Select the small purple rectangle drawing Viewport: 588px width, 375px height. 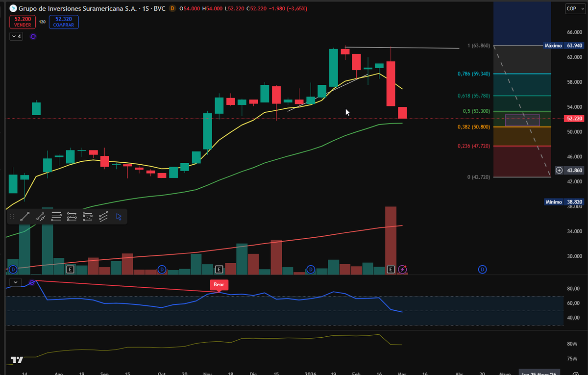pos(522,120)
